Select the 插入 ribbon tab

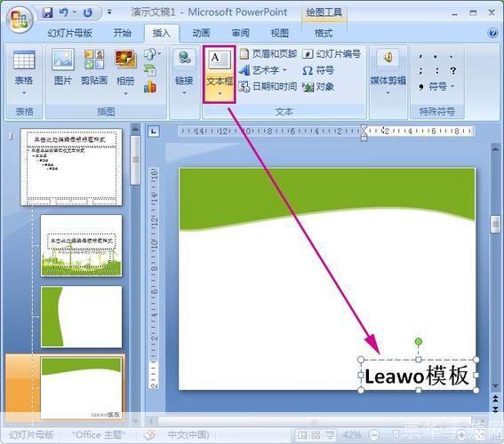[x=162, y=33]
